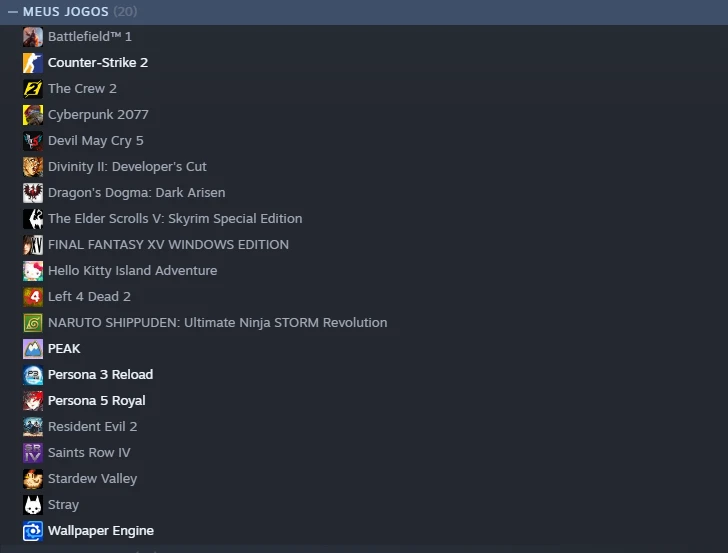
Task: Select Dragon's Dogma: Dark Arisen
Action: (136, 193)
